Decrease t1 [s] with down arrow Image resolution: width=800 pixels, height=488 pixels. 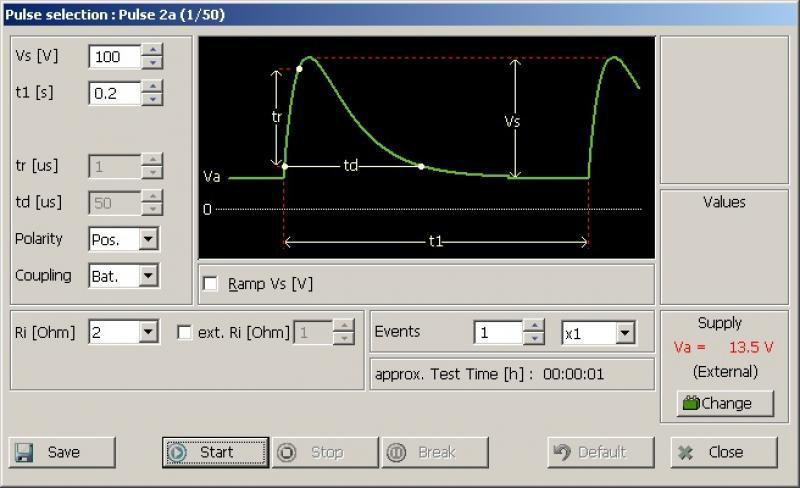pyautogui.click(x=152, y=99)
